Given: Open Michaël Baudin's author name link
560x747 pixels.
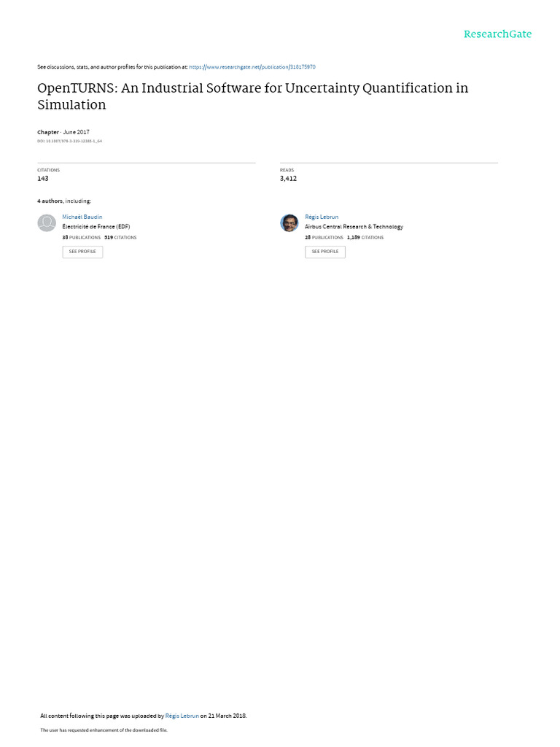Looking at the screenshot, I should click(82, 217).
